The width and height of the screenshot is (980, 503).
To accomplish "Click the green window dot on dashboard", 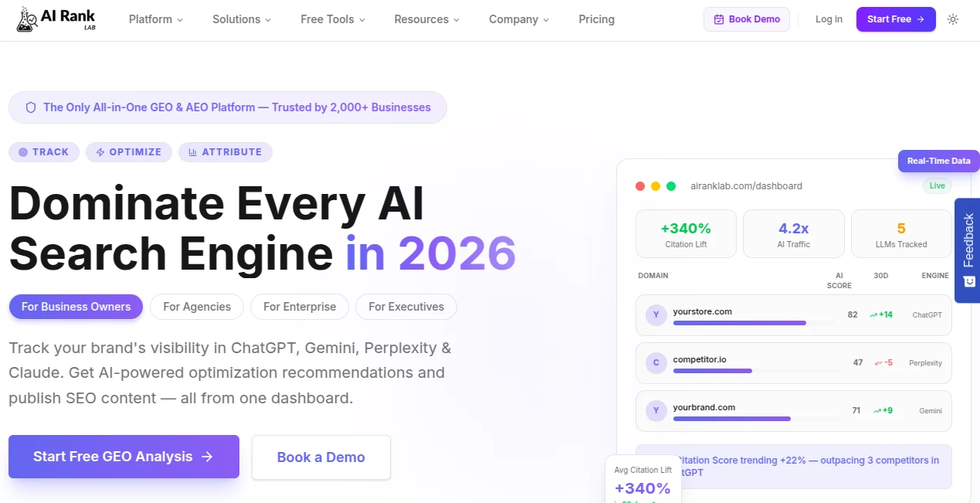I will point(671,186).
